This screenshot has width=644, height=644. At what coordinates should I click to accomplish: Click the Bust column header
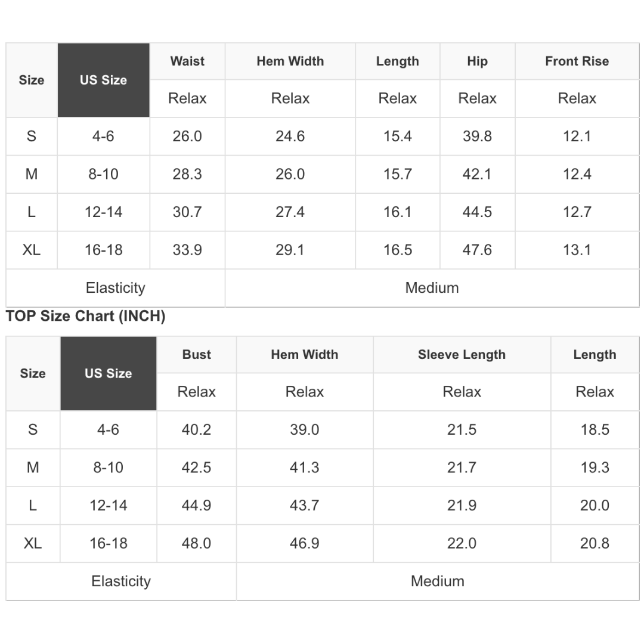pos(196,354)
